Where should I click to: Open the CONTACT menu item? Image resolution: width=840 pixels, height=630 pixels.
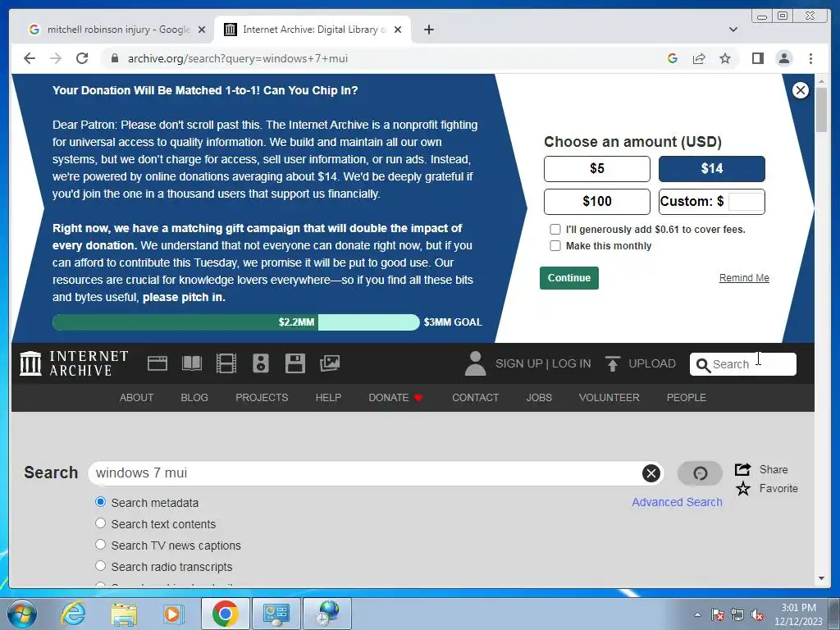[x=475, y=398]
